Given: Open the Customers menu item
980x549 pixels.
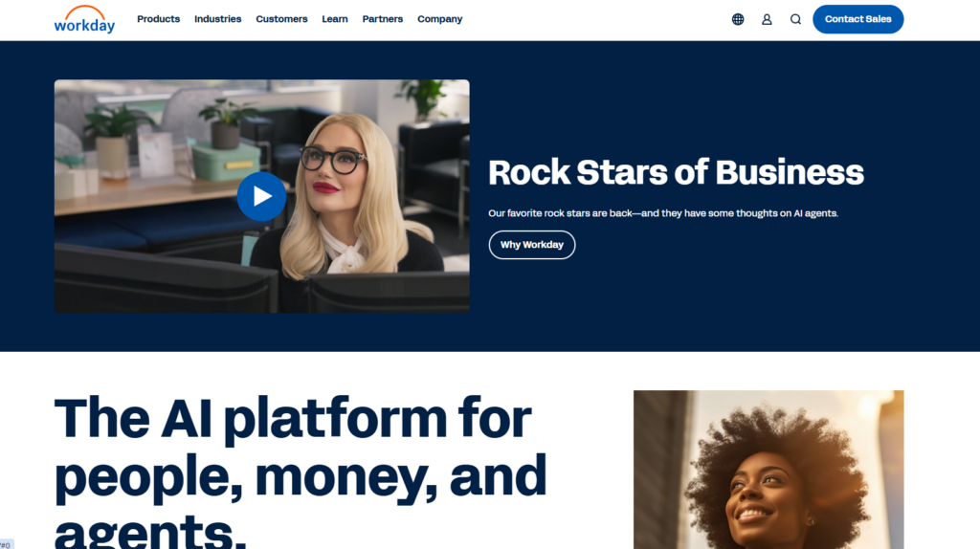Looking at the screenshot, I should click(281, 19).
